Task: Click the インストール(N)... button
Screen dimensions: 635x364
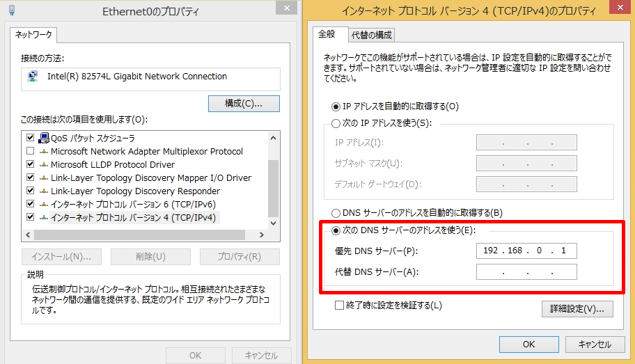Action: (61, 257)
